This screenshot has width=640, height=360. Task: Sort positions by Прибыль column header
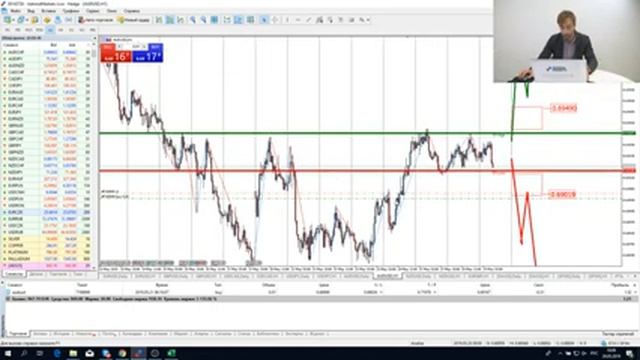pos(620,285)
